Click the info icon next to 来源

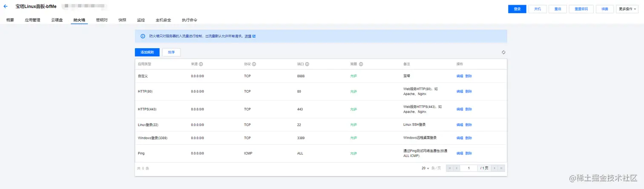pos(201,64)
